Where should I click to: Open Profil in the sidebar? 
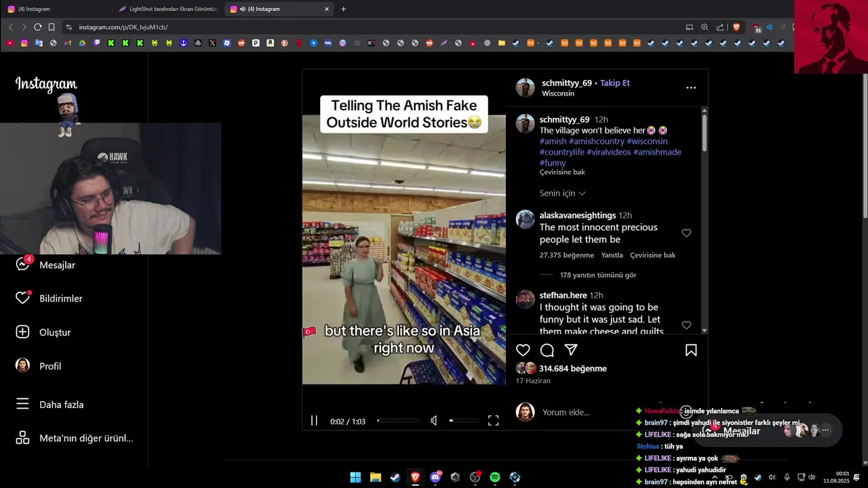pyautogui.click(x=38, y=366)
